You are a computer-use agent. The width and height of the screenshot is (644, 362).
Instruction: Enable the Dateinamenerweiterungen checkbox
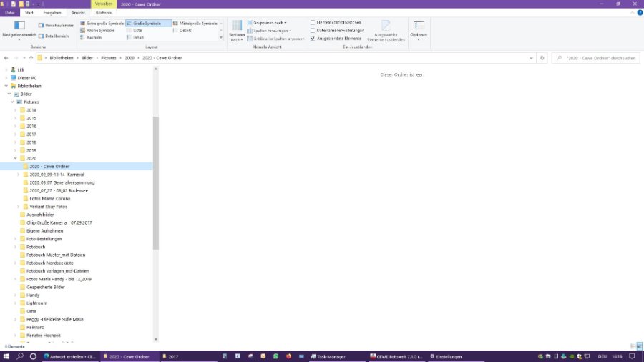pos(313,31)
